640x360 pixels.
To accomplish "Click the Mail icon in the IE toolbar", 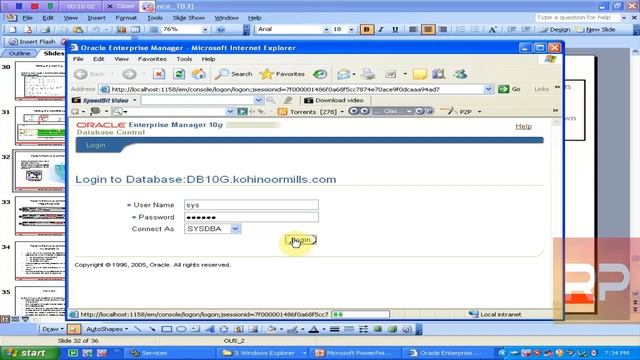I will (x=343, y=74).
